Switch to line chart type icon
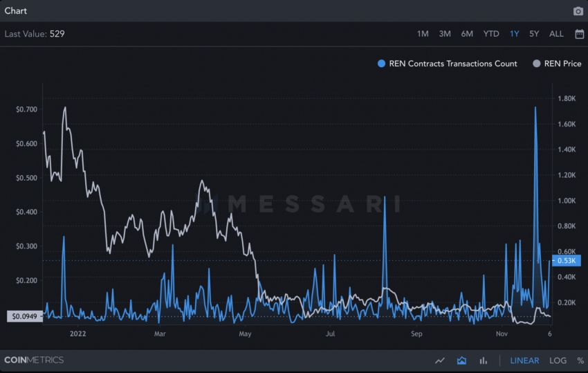The width and height of the screenshot is (588, 373). pyautogui.click(x=440, y=361)
